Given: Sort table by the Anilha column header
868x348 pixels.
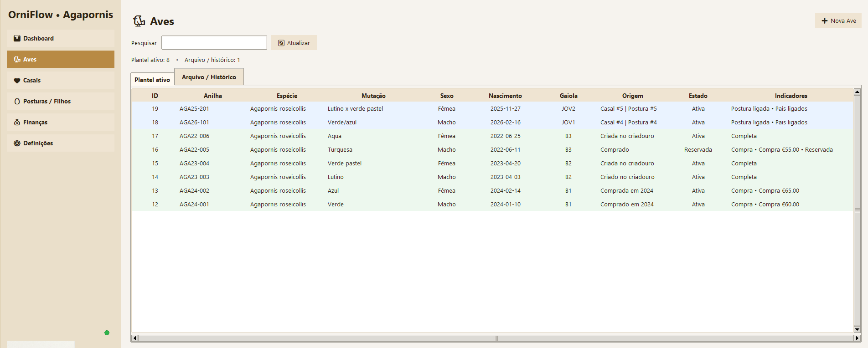Looking at the screenshot, I should [212, 96].
